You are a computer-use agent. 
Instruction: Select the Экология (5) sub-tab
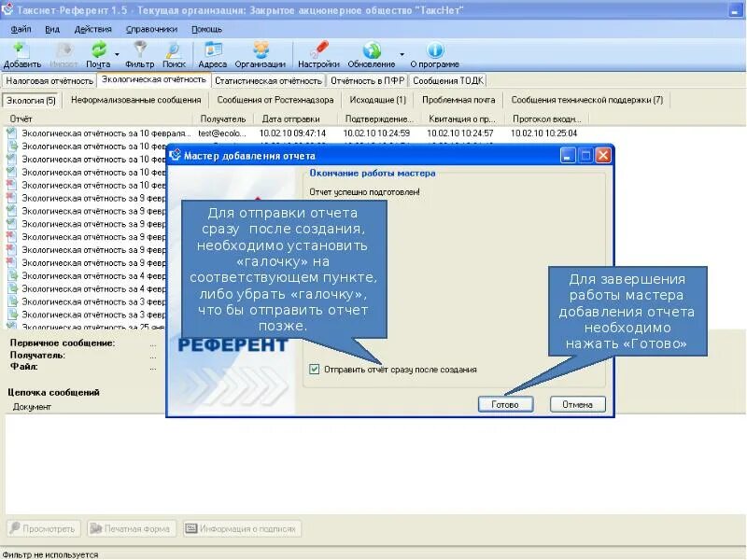click(32, 101)
